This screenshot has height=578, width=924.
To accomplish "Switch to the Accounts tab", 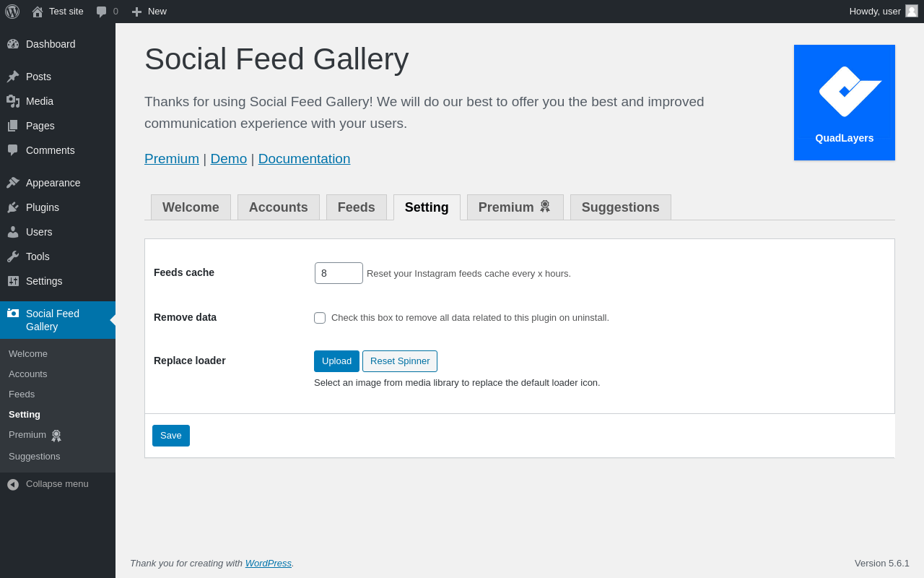I will [x=279, y=207].
